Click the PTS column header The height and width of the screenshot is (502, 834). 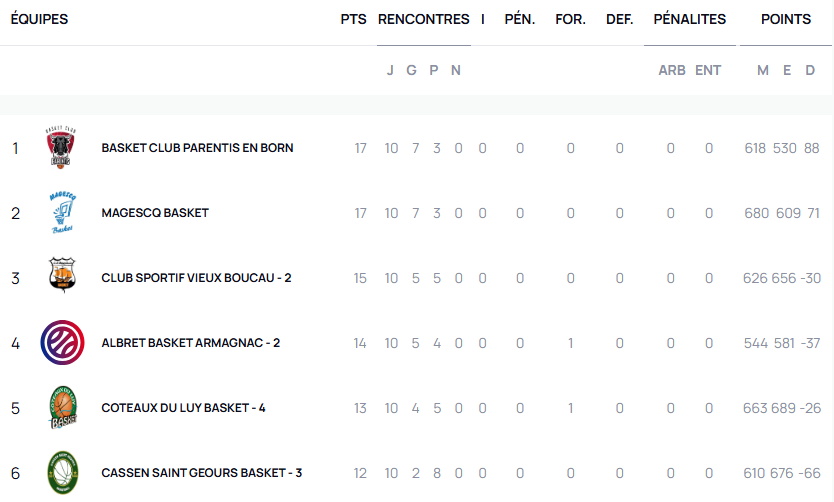point(353,19)
